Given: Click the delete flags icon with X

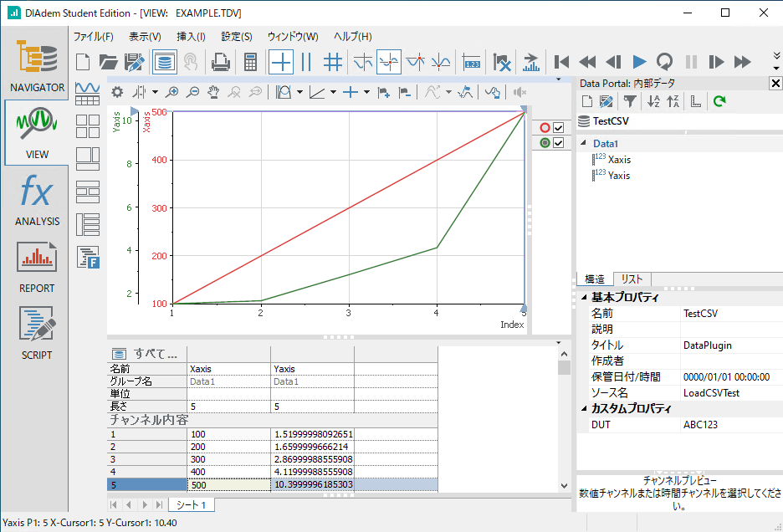Looking at the screenshot, I should 502,62.
